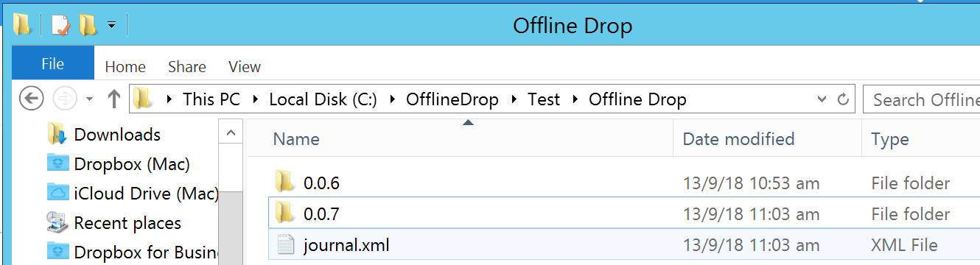Viewport: 980px width, 265px height.
Task: Switch to the Home ribbon tab
Action: (125, 67)
